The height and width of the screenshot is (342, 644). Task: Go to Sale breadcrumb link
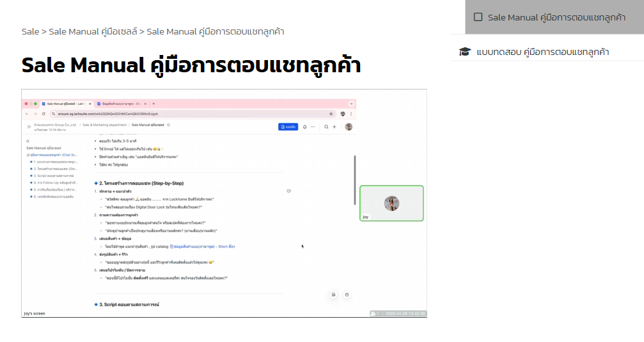coord(30,31)
